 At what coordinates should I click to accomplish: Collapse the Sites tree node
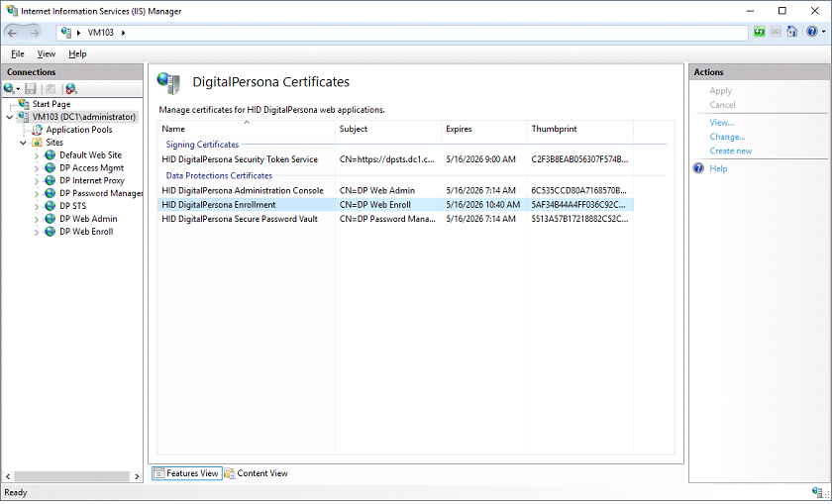tap(23, 143)
